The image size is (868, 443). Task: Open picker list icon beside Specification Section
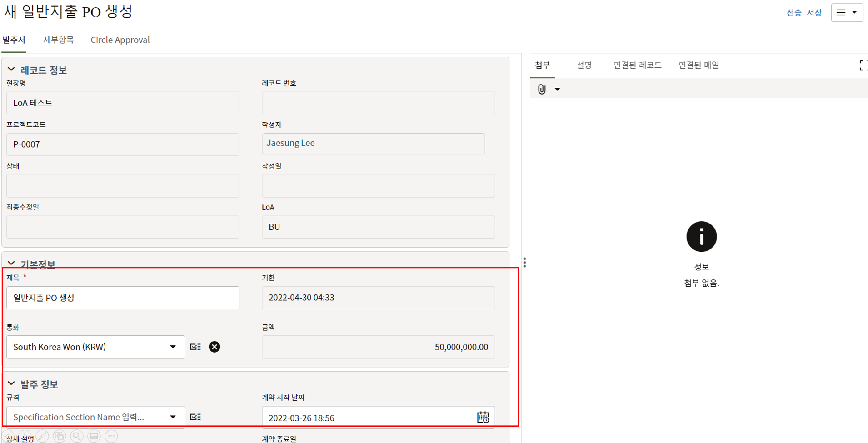(195, 417)
